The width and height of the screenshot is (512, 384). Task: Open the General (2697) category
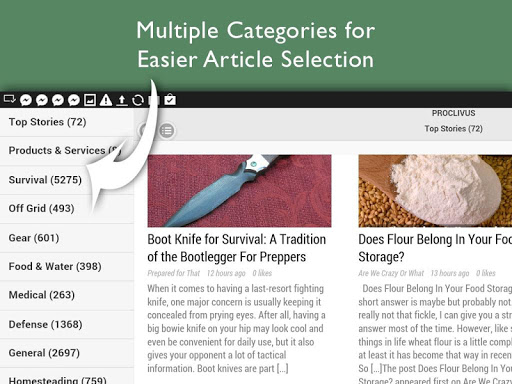click(x=67, y=353)
